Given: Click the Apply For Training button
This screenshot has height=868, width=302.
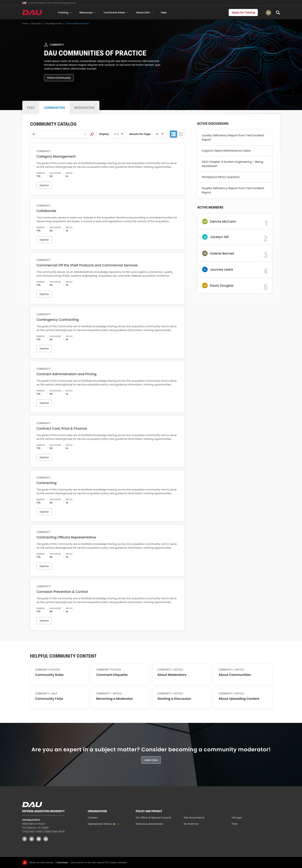Looking at the screenshot, I should tap(243, 12).
